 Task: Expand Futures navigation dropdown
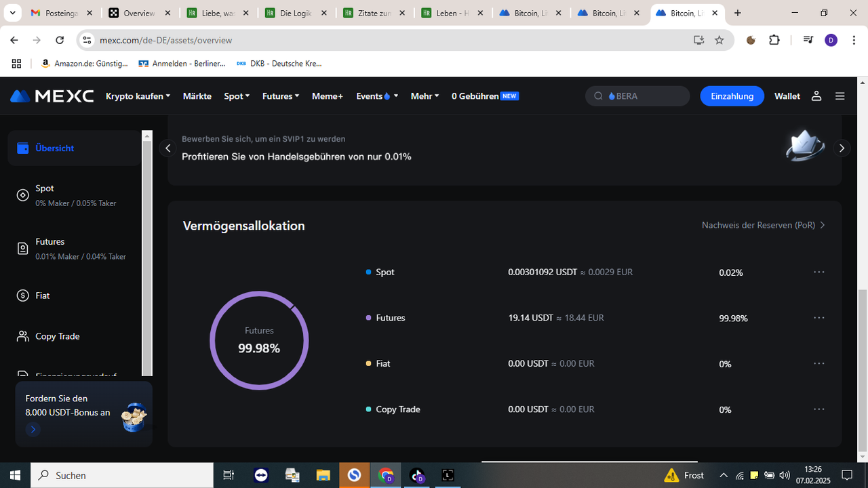[281, 96]
